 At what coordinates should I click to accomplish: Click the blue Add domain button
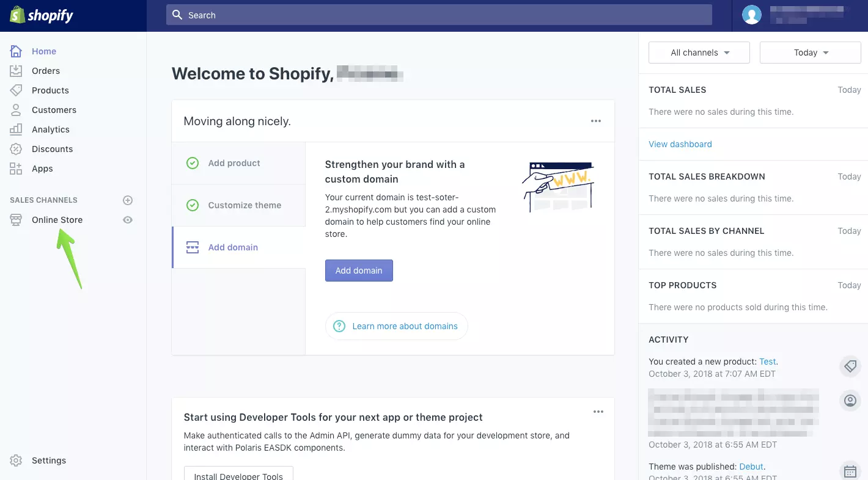pos(359,271)
